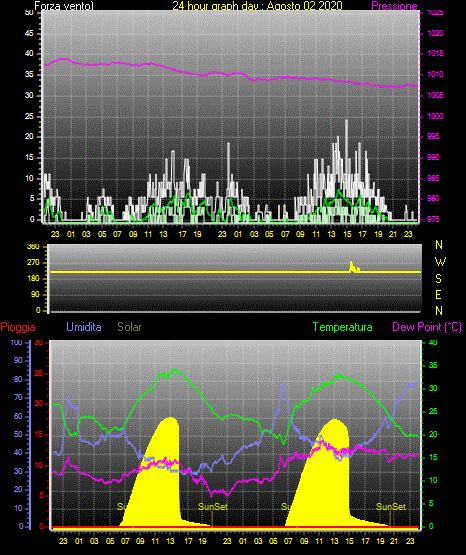Click the top 'N' compass label beside 360
The height and width of the screenshot is (555, 466).
click(x=439, y=245)
